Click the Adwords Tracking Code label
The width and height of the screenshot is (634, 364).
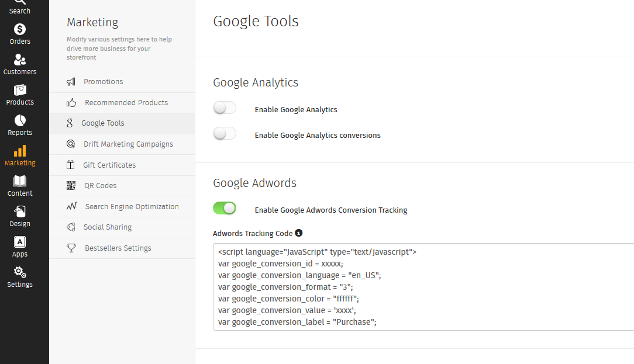(253, 234)
